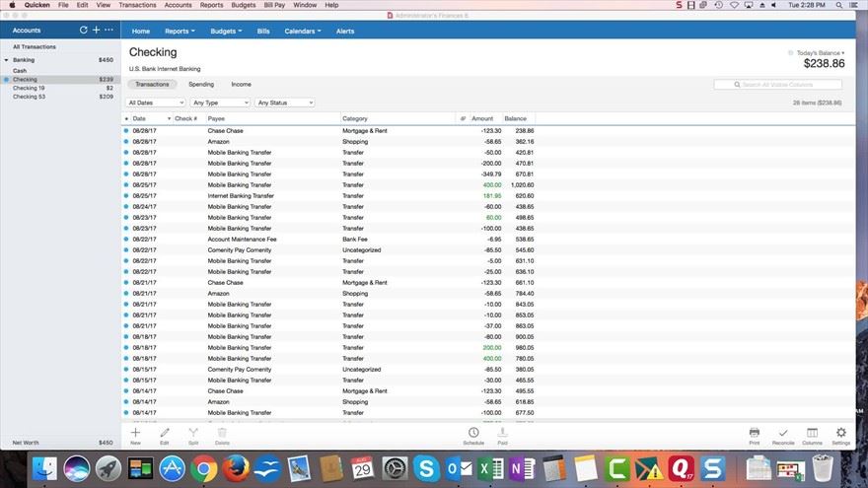Toggle status dot on Internet Banking Transfer row
868x488 pixels.
pyautogui.click(x=126, y=196)
